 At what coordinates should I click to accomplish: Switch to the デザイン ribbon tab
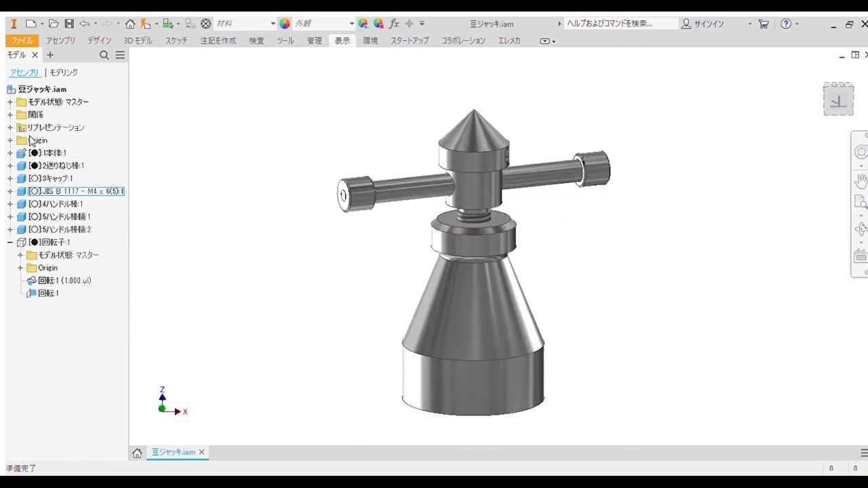pyautogui.click(x=99, y=41)
